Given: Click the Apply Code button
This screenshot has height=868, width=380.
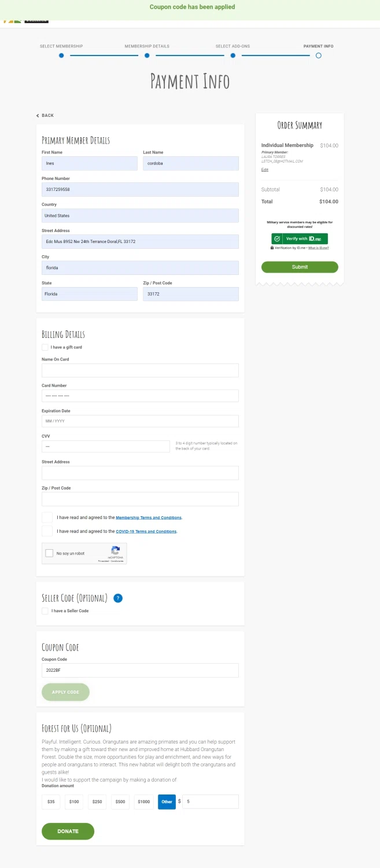Looking at the screenshot, I should pos(65,692).
